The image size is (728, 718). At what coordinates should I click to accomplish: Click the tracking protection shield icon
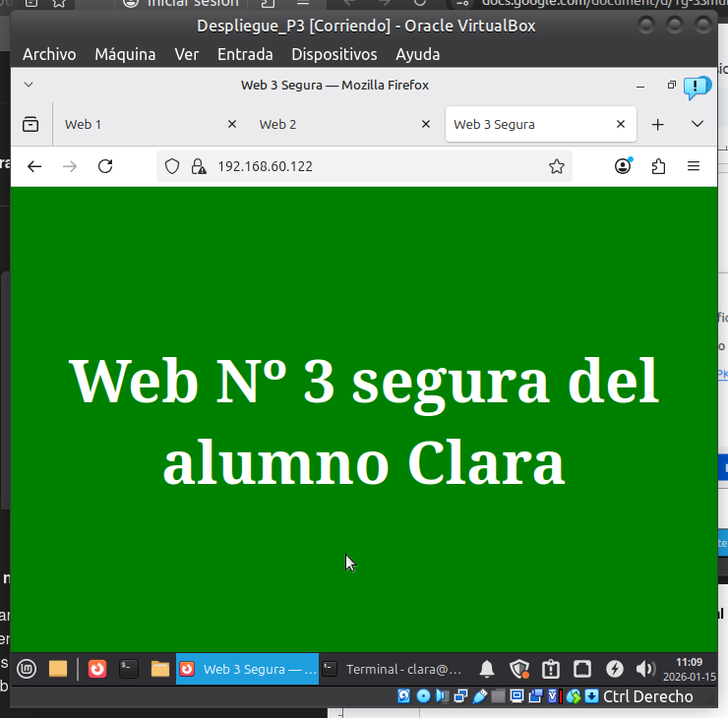point(172,166)
